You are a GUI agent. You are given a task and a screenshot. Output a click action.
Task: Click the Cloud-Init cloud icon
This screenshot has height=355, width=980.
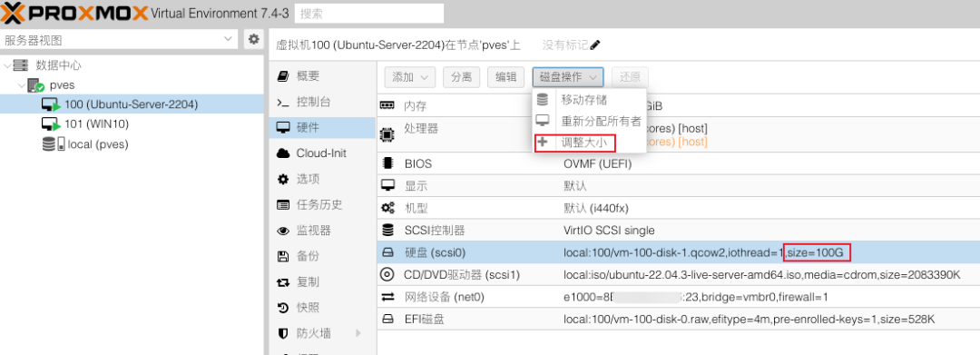283,153
